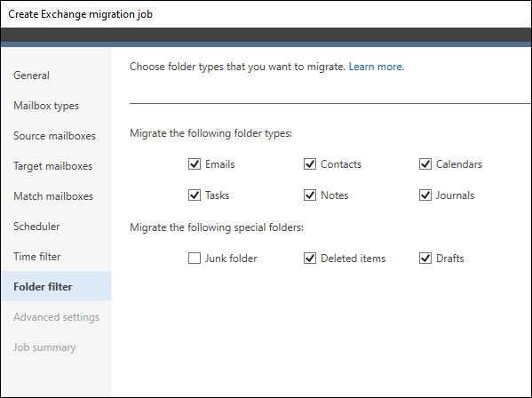The image size is (532, 398).
Task: Uncheck the Journals checkbox
Action: click(425, 195)
